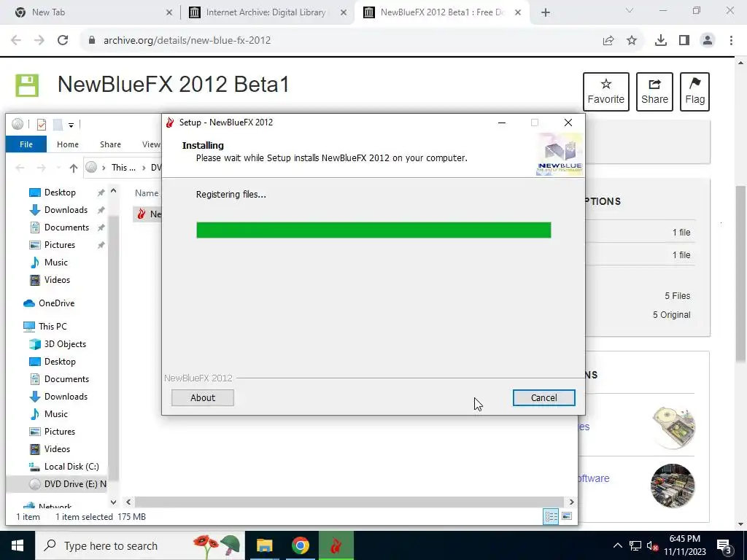Open a new Chrome tab with plus button

pos(546,13)
